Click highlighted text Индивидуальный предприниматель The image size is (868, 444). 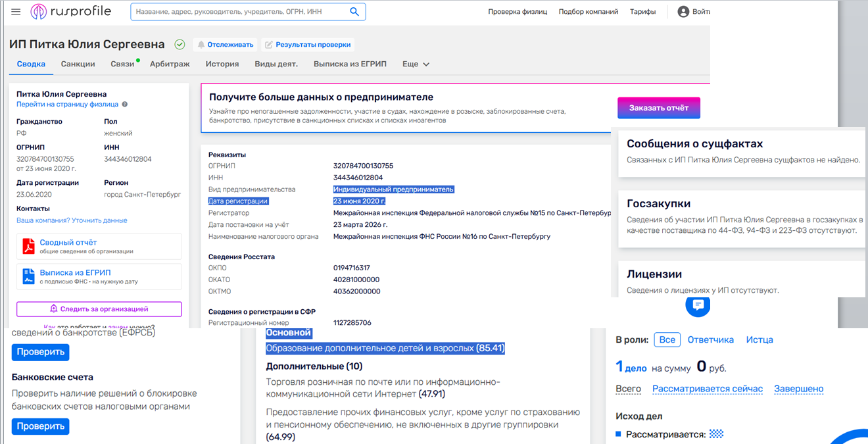click(393, 189)
